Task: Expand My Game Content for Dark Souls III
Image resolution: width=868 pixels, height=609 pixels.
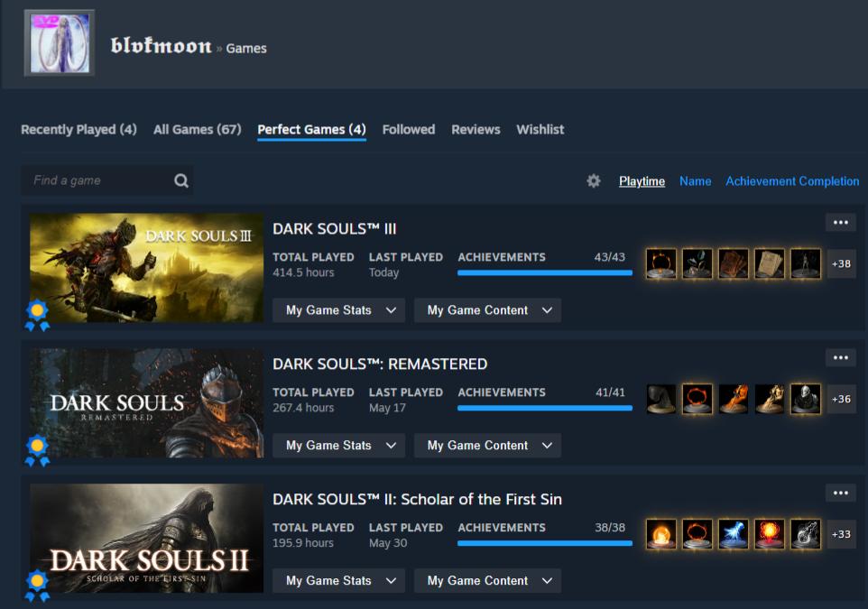Action: (x=488, y=310)
